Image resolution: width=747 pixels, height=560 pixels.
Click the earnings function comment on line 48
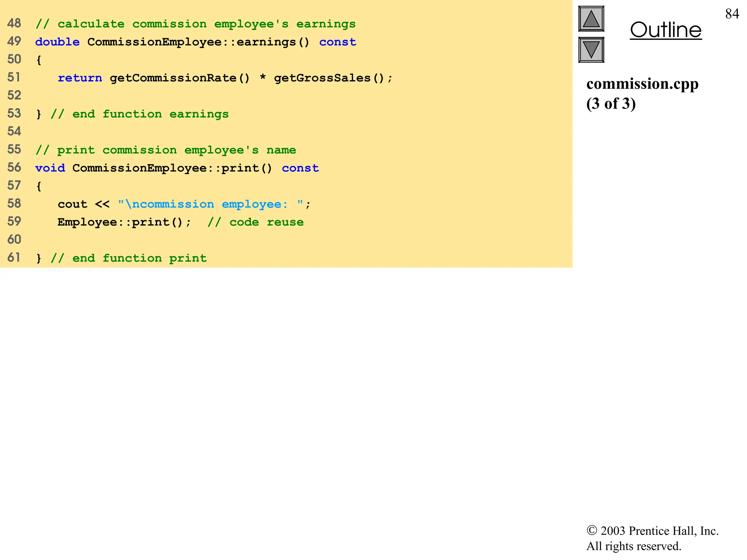tap(196, 24)
